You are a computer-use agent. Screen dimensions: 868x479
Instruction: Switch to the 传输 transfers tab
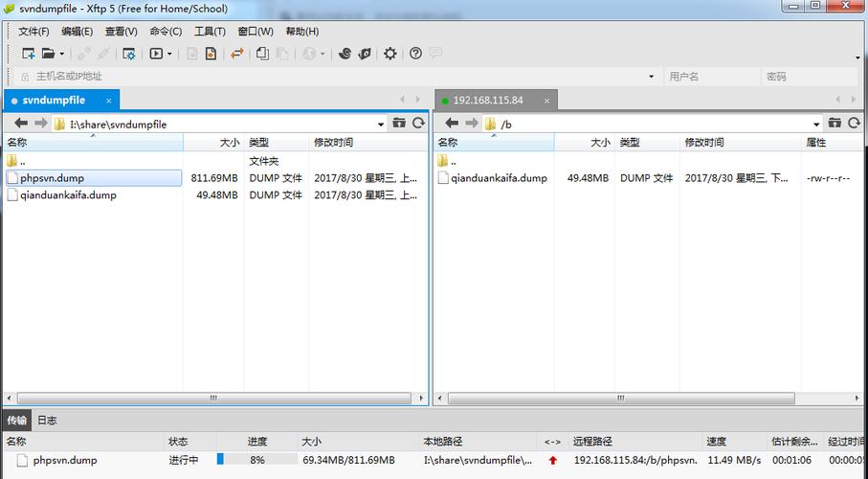16,421
